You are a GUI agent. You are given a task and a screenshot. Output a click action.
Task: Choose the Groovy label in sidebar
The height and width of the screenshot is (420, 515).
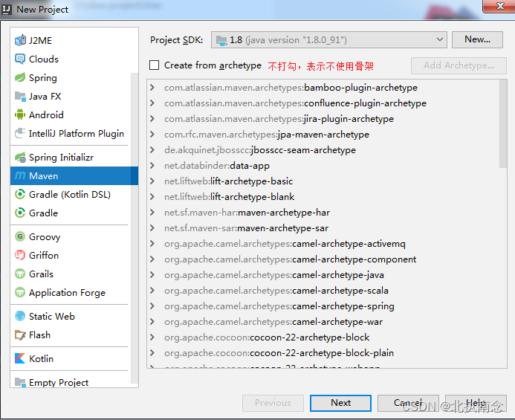pos(45,237)
